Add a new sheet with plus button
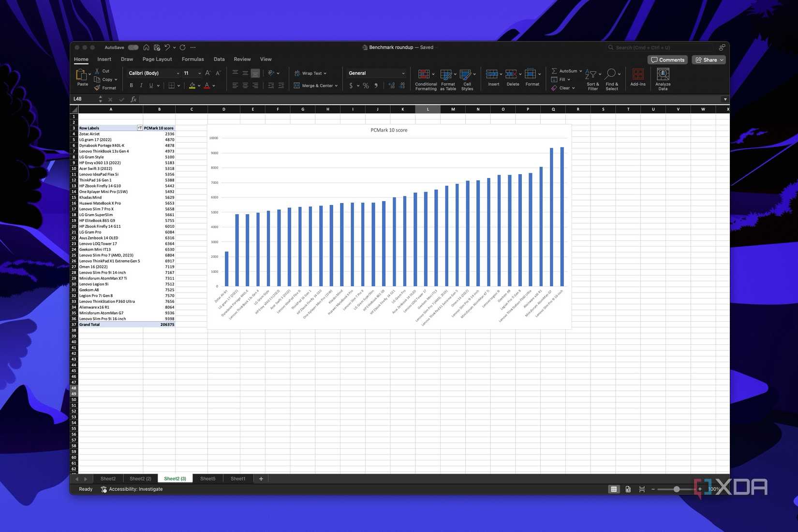The image size is (798, 532). click(261, 479)
